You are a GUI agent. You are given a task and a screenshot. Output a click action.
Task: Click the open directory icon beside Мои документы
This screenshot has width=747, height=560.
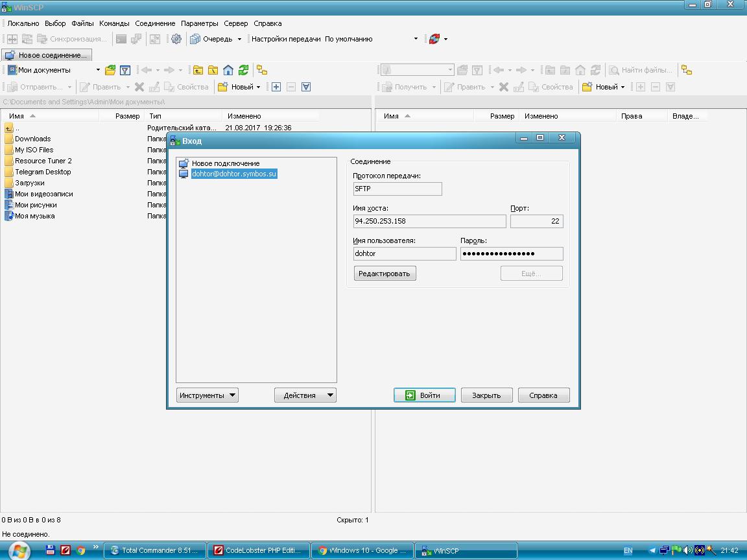(110, 70)
